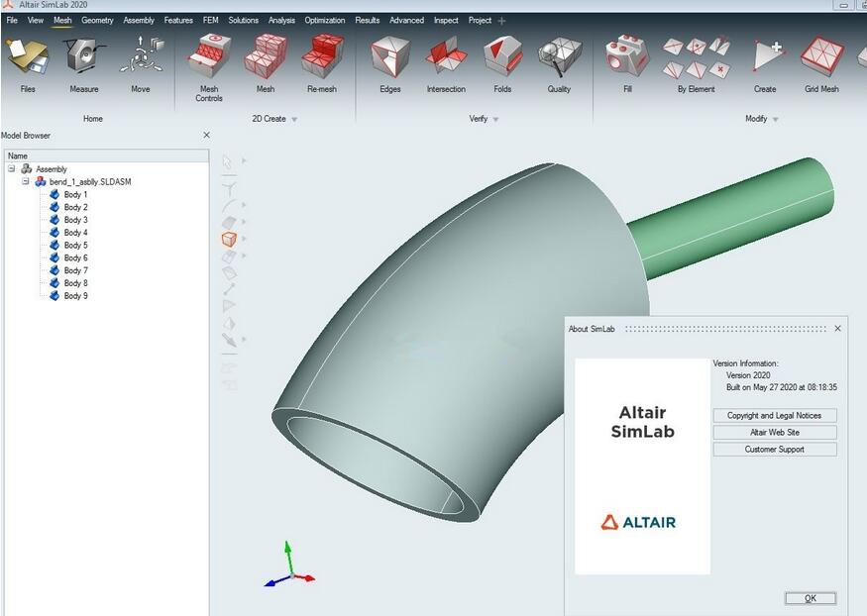Select Body 7 in the model tree
The width and height of the screenshot is (867, 616).
point(75,270)
